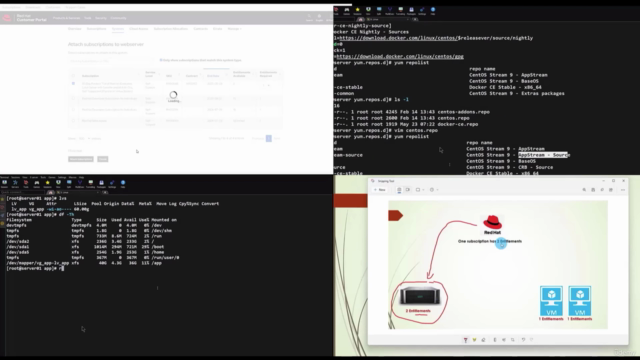Select image crop tool in Snipping Tool
Image resolution: width=640 pixels, height=360 pixels.
click(513, 340)
